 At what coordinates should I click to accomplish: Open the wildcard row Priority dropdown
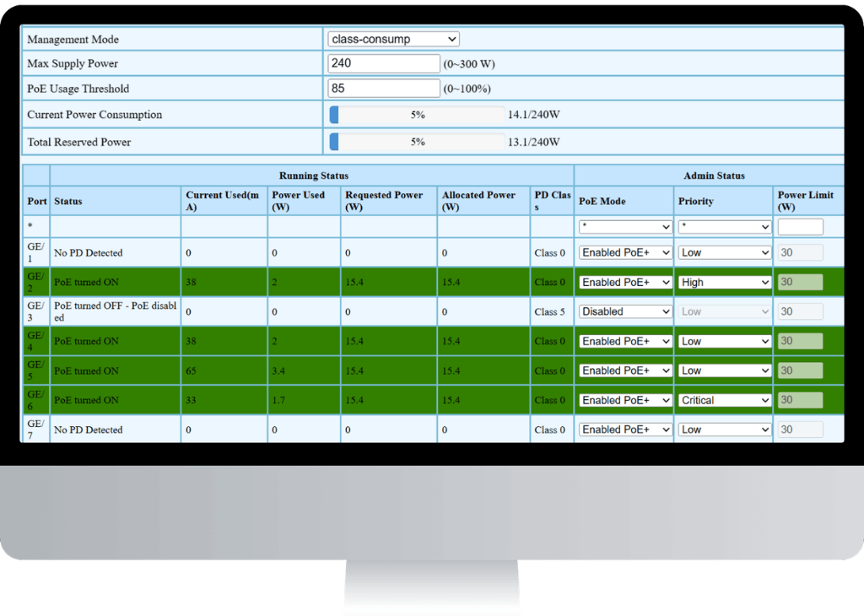(x=724, y=226)
